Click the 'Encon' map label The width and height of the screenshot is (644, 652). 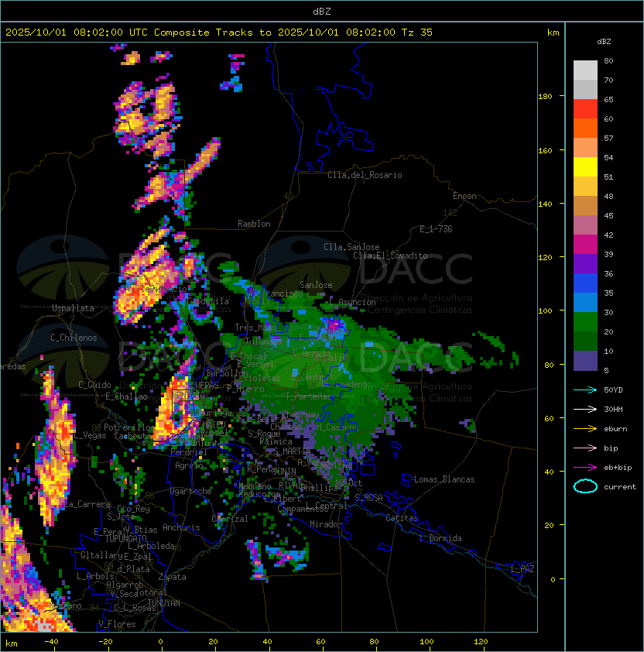tap(464, 196)
